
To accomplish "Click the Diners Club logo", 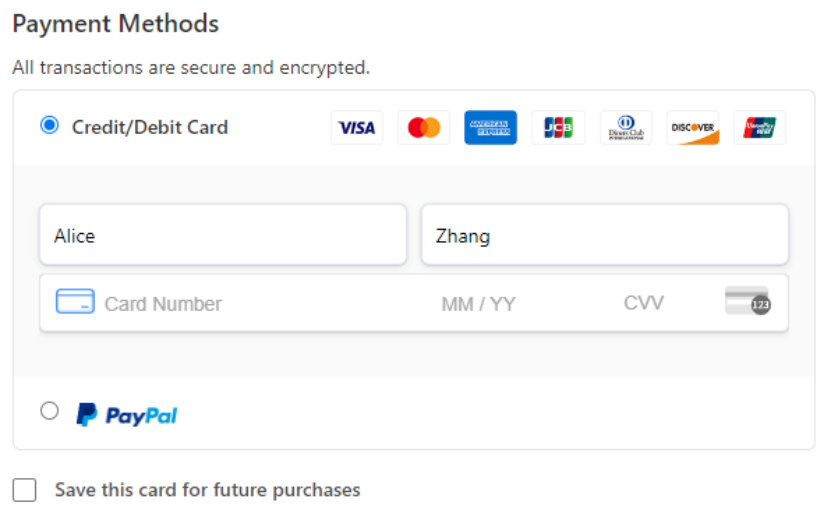I will (x=626, y=128).
